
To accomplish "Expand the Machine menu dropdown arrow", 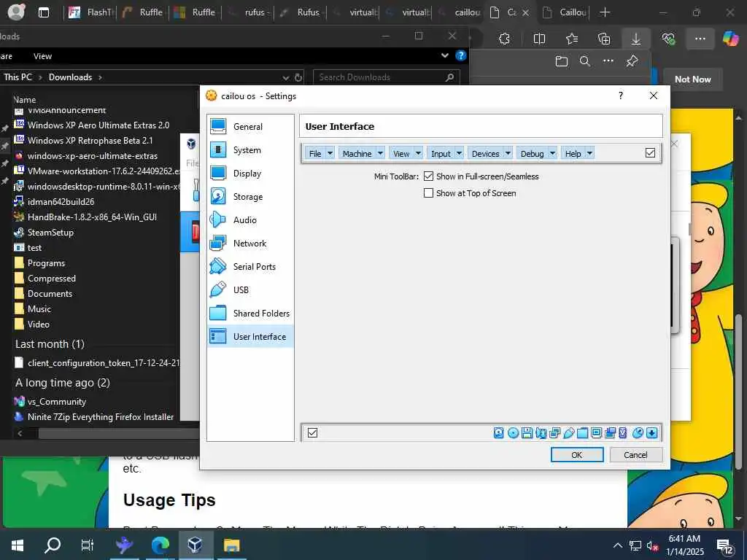I will pos(380,153).
